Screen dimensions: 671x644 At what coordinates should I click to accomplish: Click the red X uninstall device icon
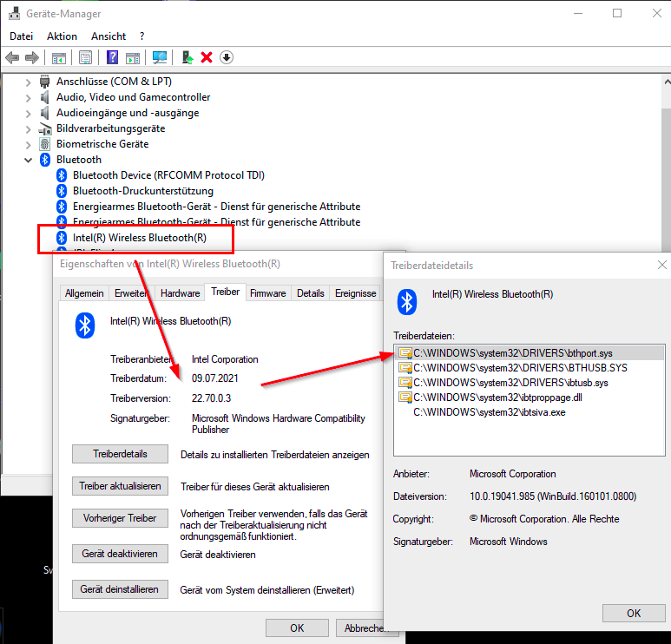[207, 57]
